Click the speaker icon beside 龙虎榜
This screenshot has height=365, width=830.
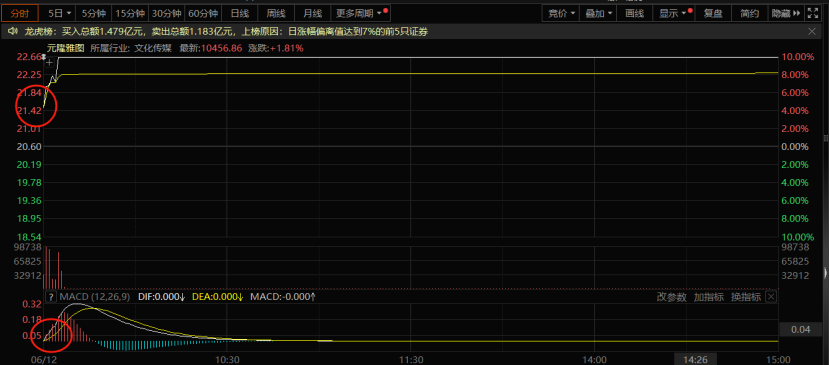click(x=13, y=32)
